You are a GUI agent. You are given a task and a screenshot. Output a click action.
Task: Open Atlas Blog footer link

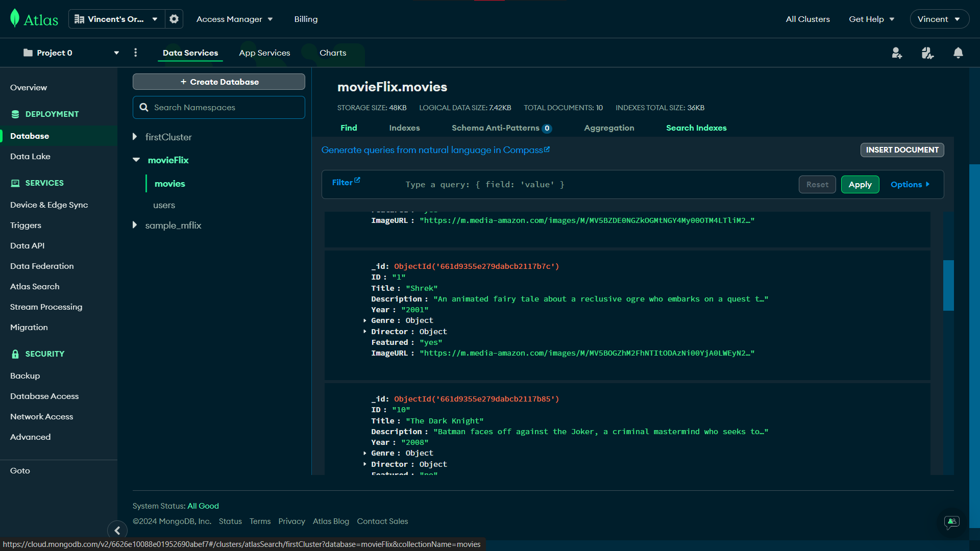click(331, 521)
